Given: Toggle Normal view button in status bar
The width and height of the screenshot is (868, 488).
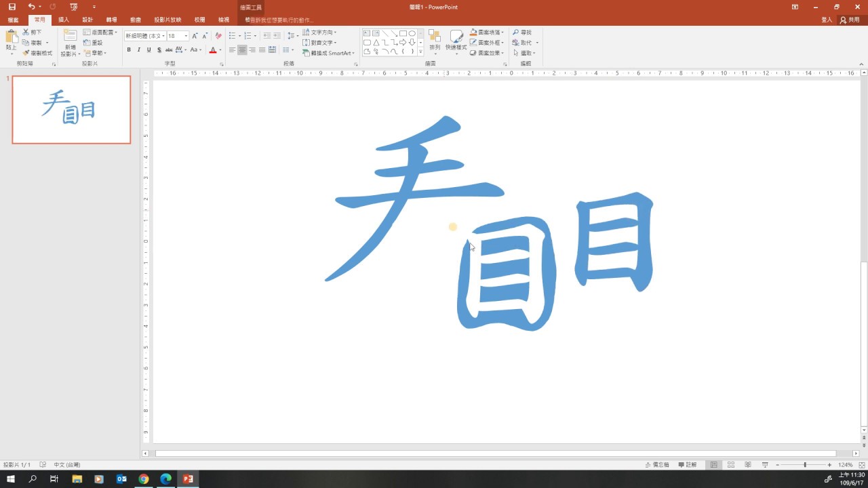Looking at the screenshot, I should tap(713, 465).
